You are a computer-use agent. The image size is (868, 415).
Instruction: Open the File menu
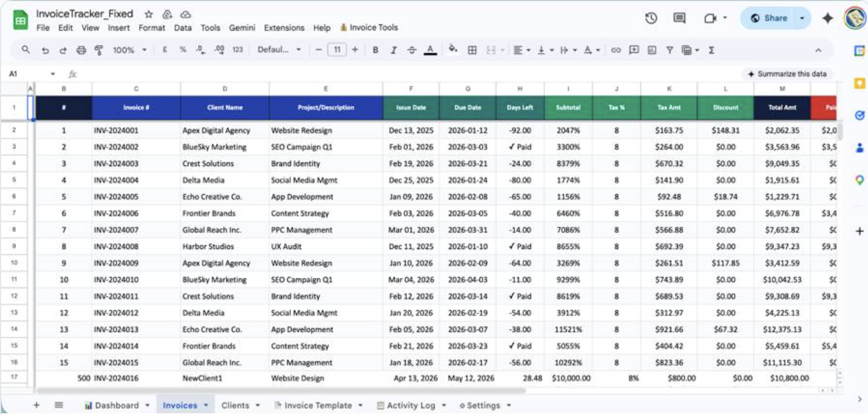coord(43,27)
